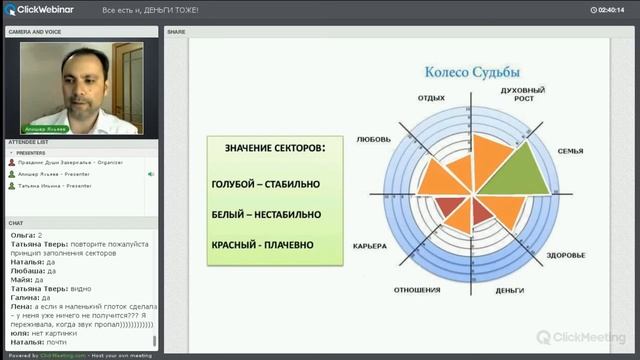
Task: Click the 'Галина: да' chat message
Action: pyautogui.click(x=31, y=298)
